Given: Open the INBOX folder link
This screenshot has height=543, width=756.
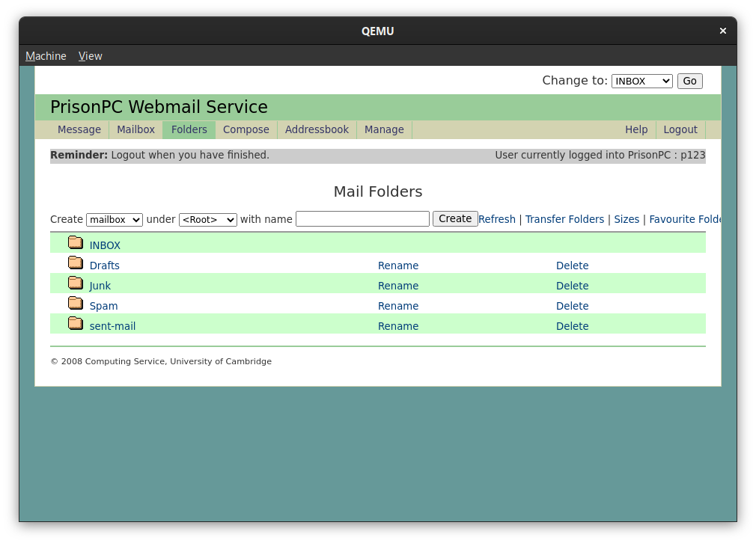Looking at the screenshot, I should (x=105, y=245).
